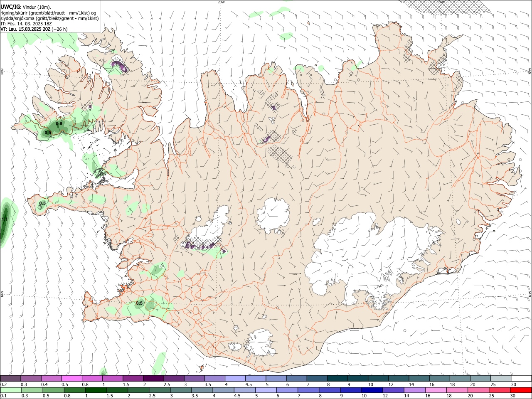The height and width of the screenshot is (399, 532).
Task: Click the 15W longitude label
Action: (x=440, y=2)
